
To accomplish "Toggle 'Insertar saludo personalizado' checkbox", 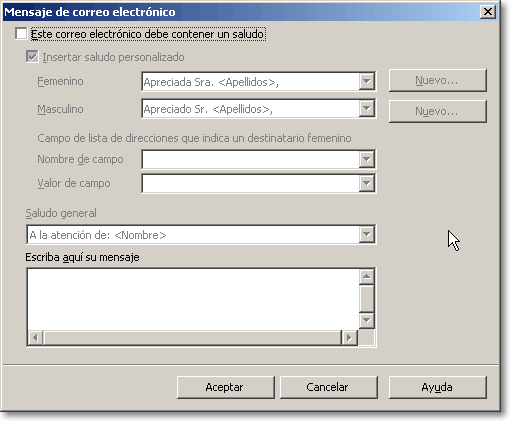I will pos(32,57).
